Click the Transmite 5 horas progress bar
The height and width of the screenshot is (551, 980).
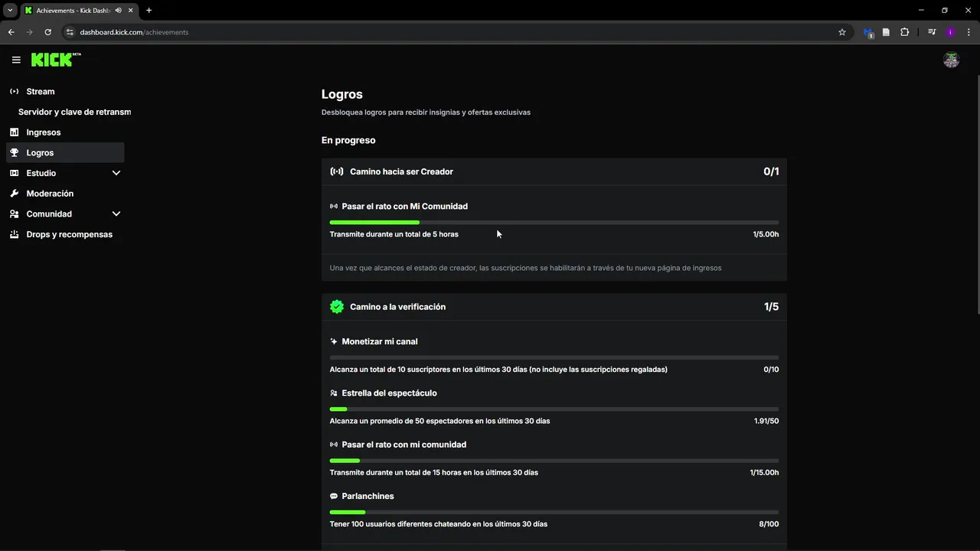pyautogui.click(x=554, y=223)
